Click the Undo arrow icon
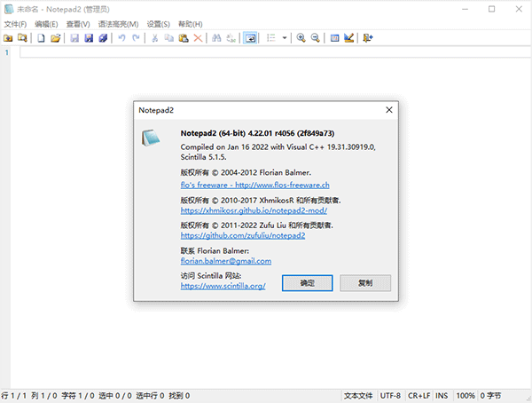532x403 pixels. 121,38
